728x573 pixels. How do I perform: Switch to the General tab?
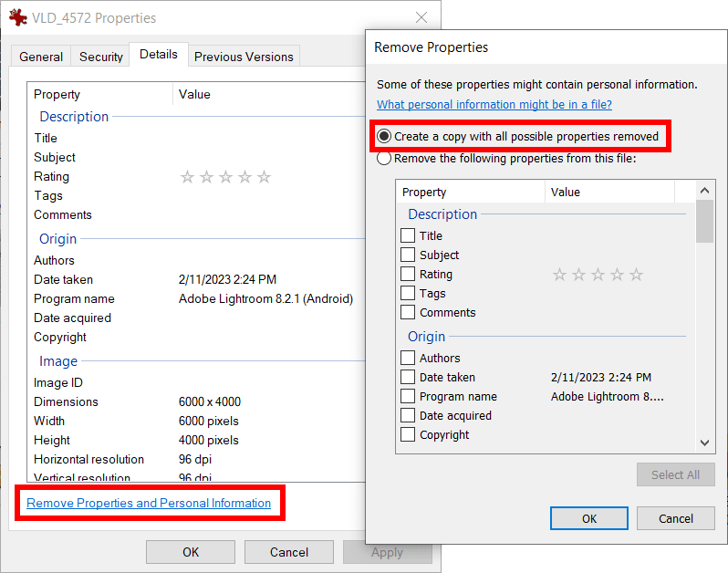41,57
